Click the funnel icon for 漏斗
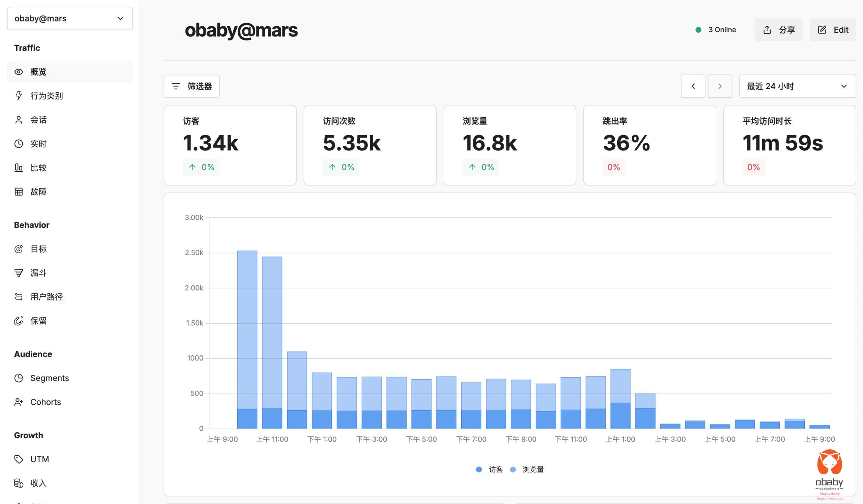This screenshot has width=863, height=504. tap(19, 273)
